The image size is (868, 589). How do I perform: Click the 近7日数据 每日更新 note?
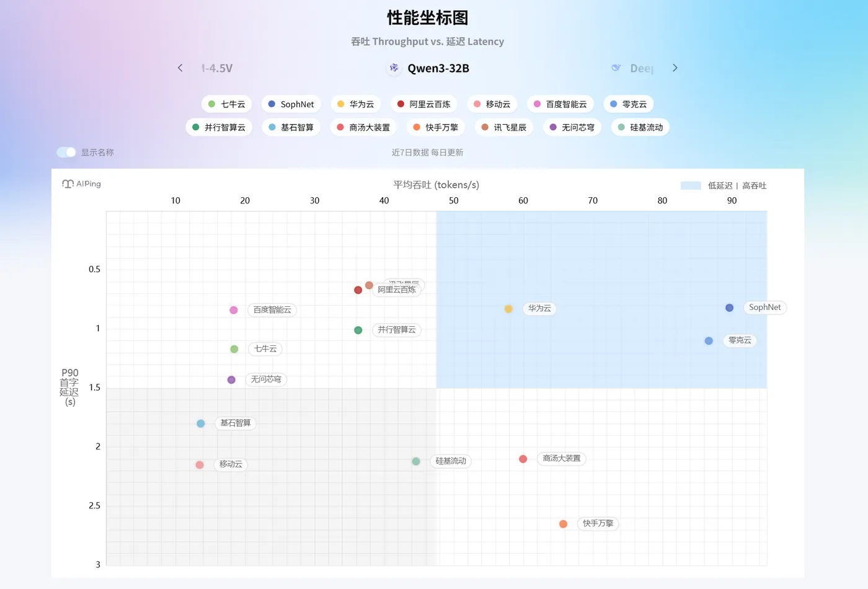coord(427,153)
